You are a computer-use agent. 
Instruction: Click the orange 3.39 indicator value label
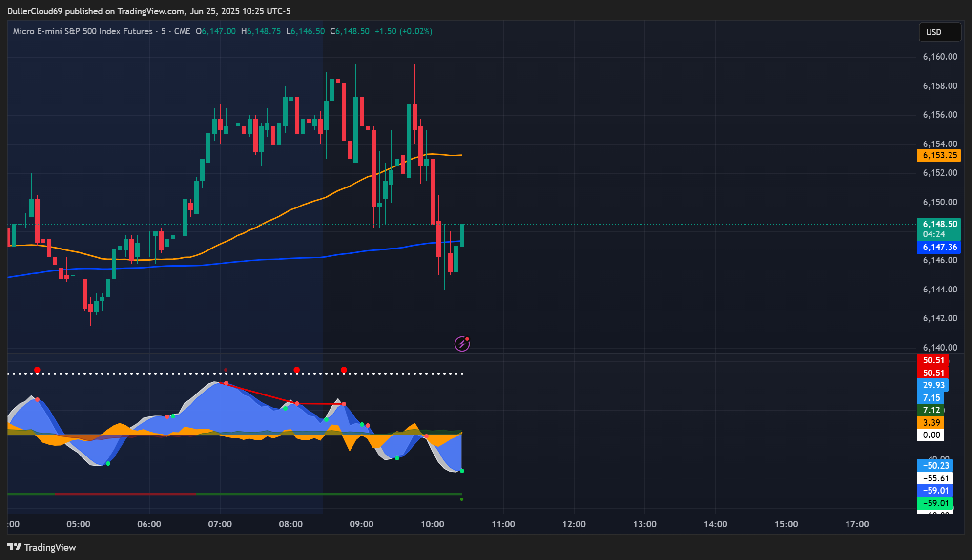931,423
